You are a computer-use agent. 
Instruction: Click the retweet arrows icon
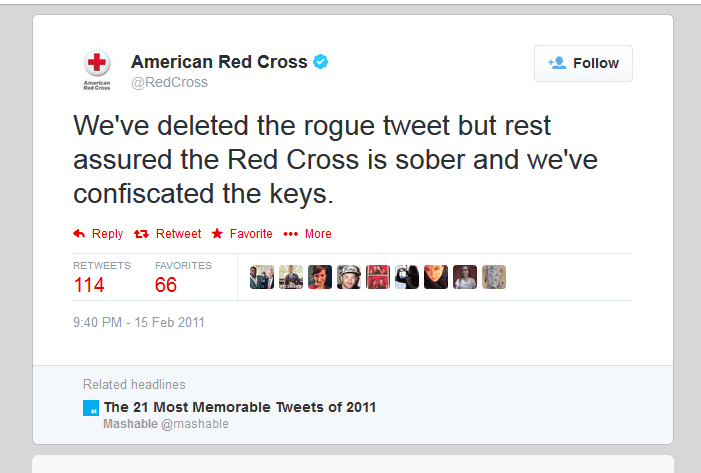(x=141, y=234)
